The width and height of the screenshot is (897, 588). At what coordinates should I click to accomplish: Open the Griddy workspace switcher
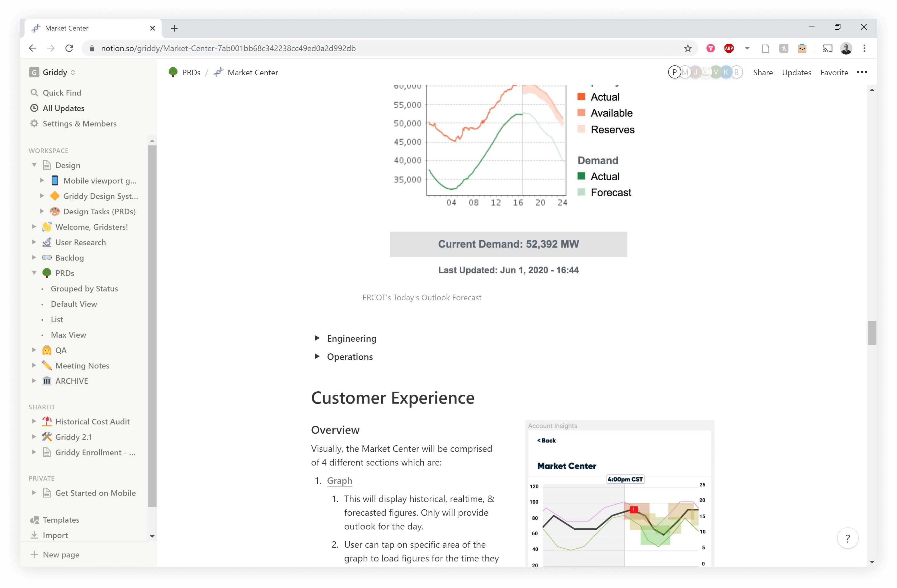pos(53,72)
